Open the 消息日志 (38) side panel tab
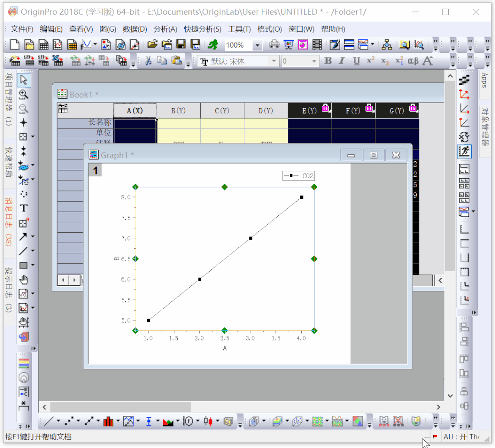495x448 pixels. 9,221
